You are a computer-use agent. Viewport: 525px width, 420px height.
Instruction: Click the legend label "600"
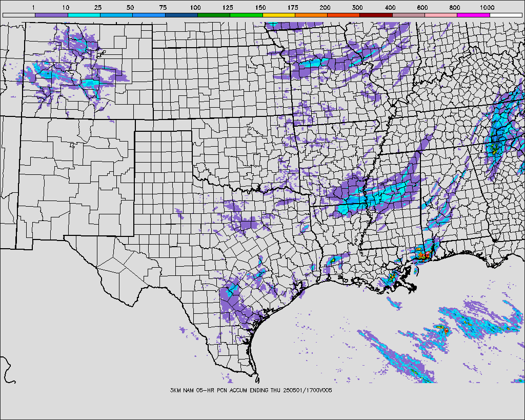click(x=422, y=8)
